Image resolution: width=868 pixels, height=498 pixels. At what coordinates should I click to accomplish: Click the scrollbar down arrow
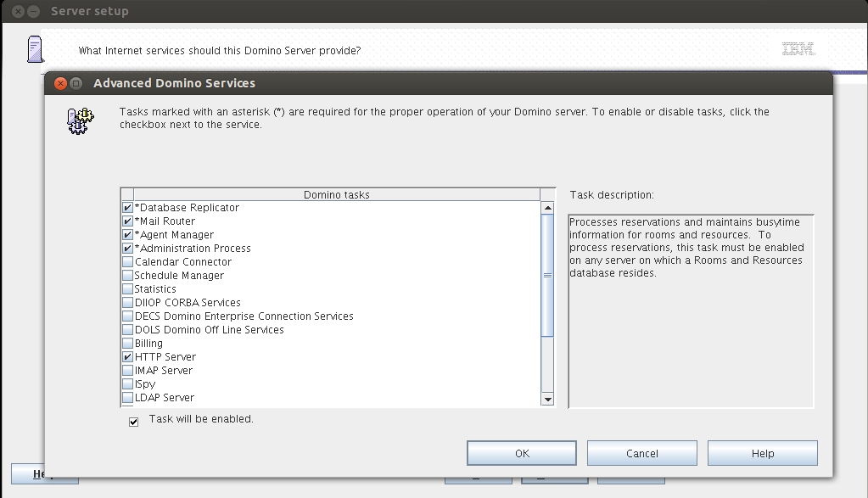546,400
